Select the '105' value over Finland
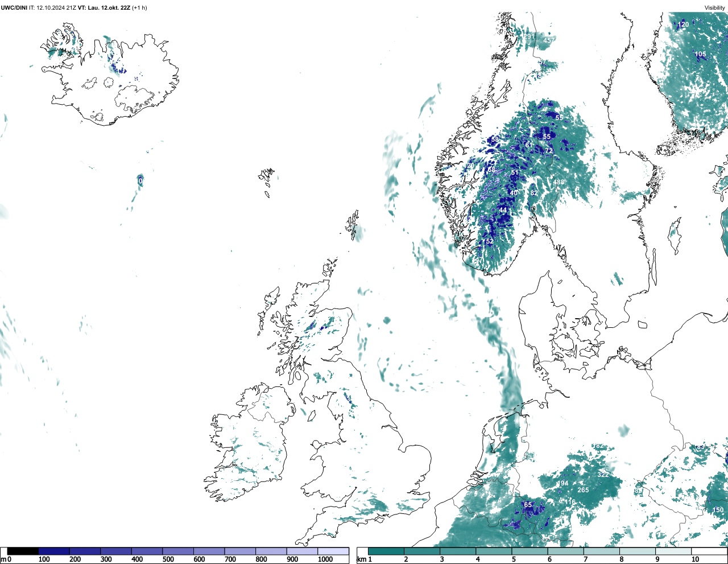This screenshot has height=564, width=728. tap(700, 55)
